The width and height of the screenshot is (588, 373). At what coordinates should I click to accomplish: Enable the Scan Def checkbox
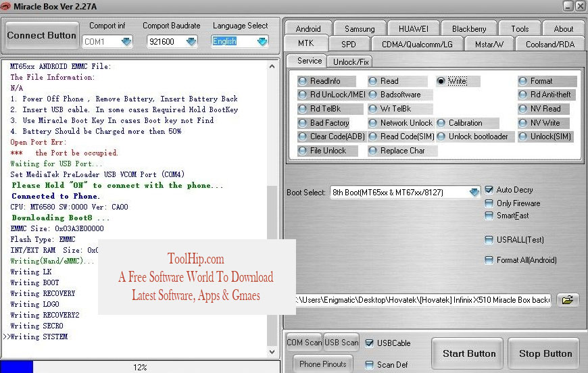point(370,365)
